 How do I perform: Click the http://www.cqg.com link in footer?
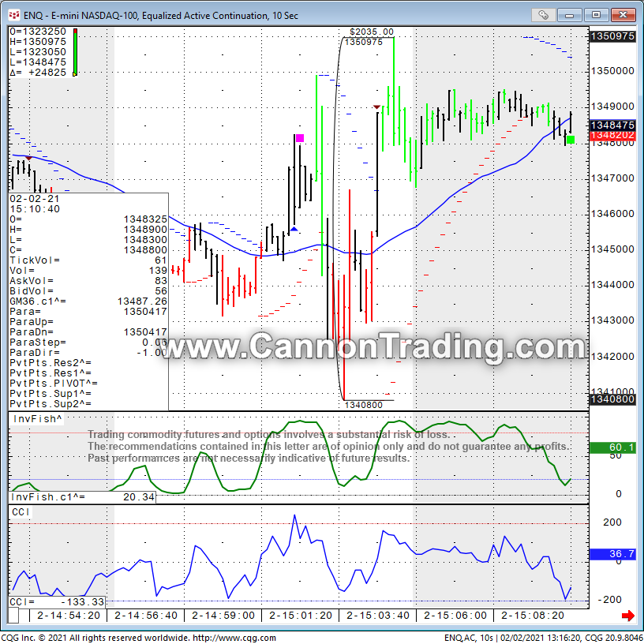234,638
